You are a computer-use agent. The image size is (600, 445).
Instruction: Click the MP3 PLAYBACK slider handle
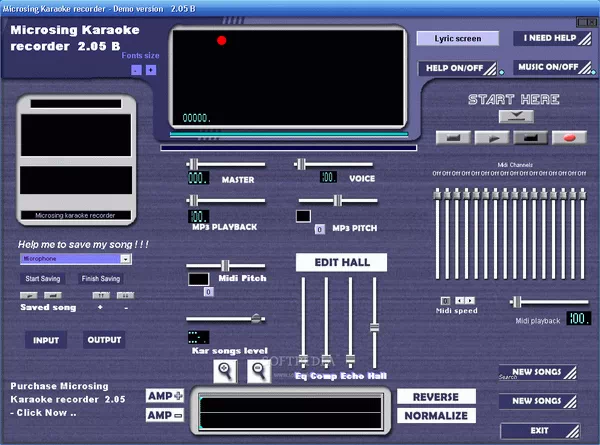(x=194, y=200)
